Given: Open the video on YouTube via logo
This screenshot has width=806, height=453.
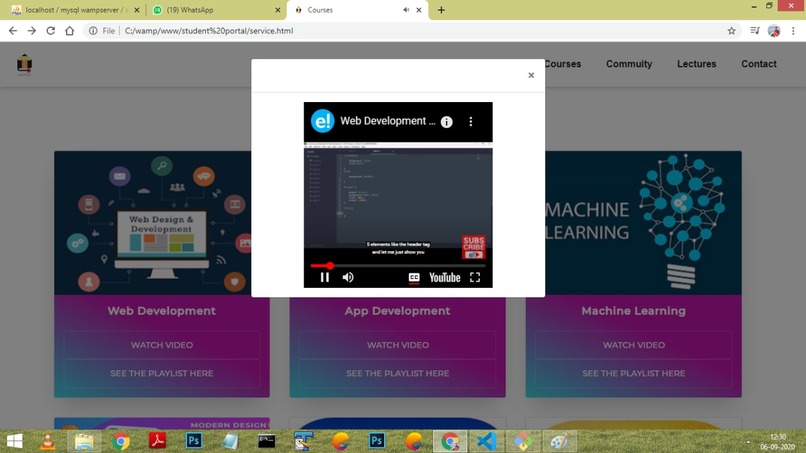Looking at the screenshot, I should [x=445, y=278].
